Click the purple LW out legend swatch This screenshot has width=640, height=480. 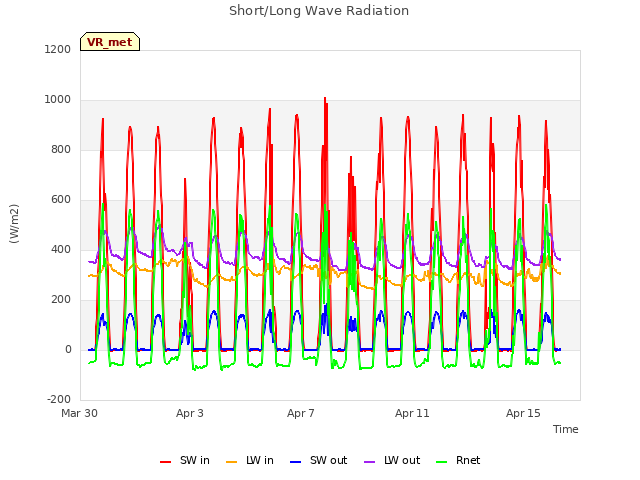click(369, 462)
